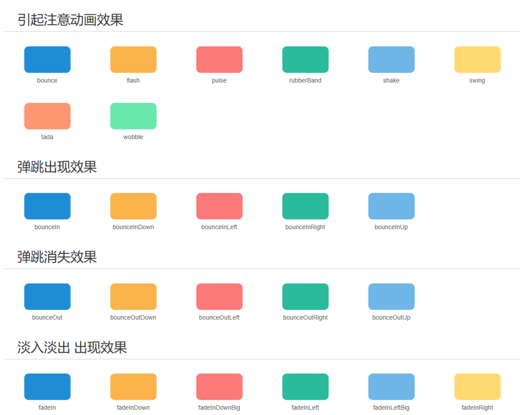Screen dimensions: 532x415
Task: Click the shake effect block
Action: tap(391, 59)
